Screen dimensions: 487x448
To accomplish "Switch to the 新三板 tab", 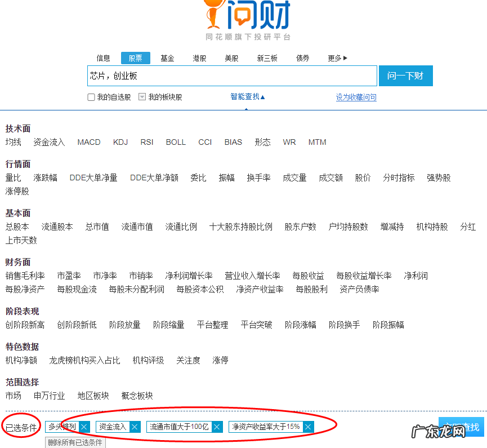I will [x=268, y=57].
